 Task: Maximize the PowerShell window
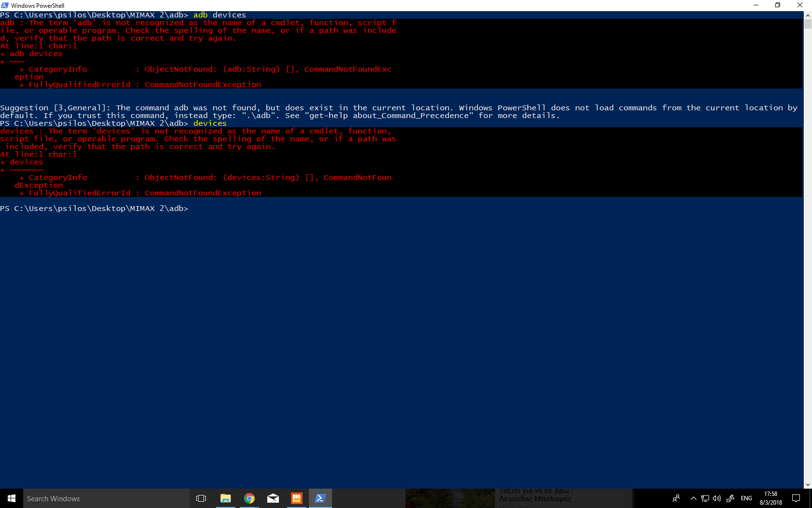pos(778,5)
